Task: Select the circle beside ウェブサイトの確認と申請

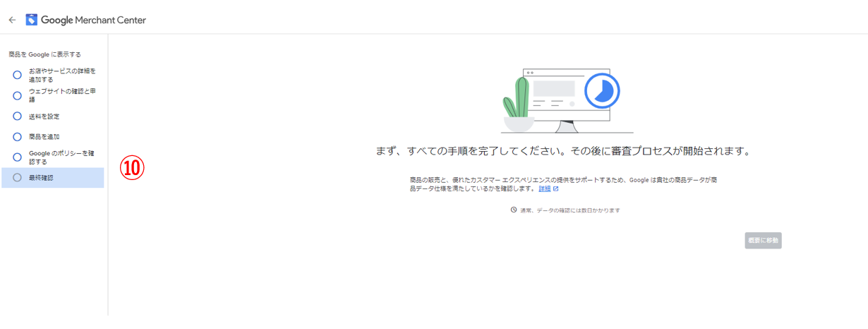Action: coord(18,95)
